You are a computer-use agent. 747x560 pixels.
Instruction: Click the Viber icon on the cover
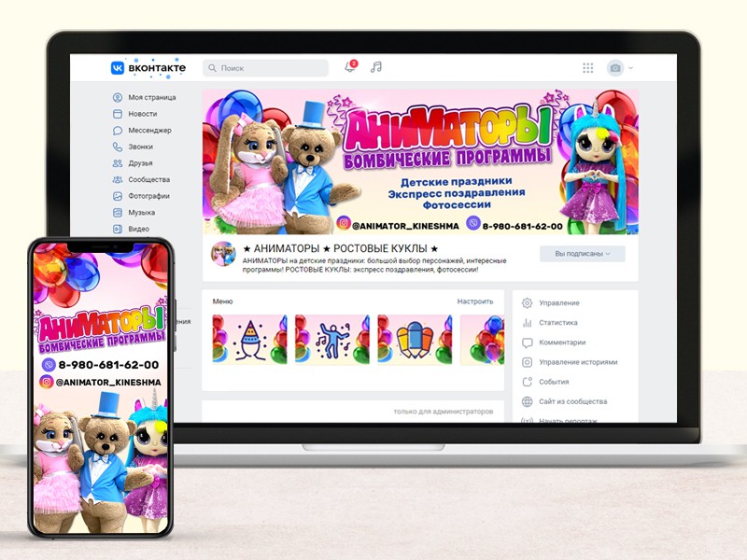[473, 222]
